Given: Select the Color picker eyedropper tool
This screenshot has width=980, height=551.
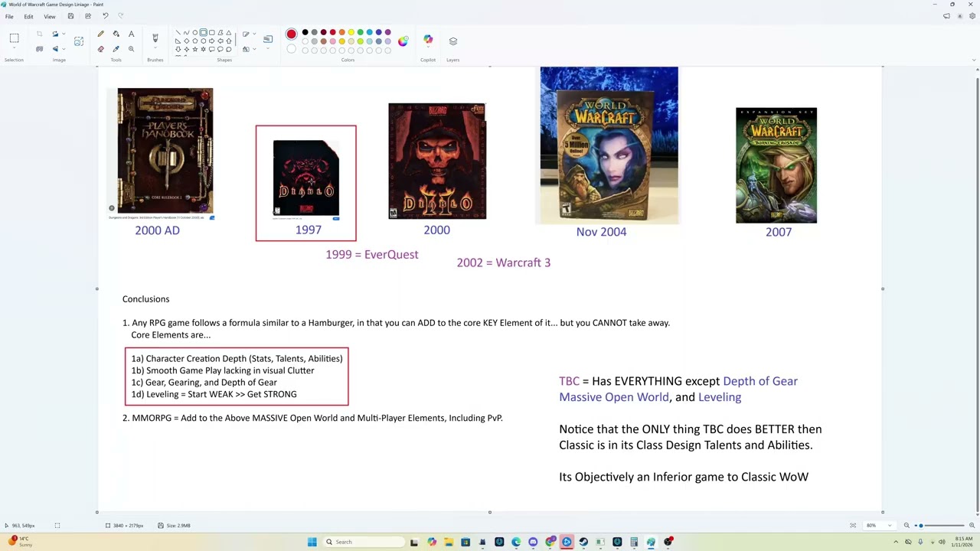Looking at the screenshot, I should [116, 49].
